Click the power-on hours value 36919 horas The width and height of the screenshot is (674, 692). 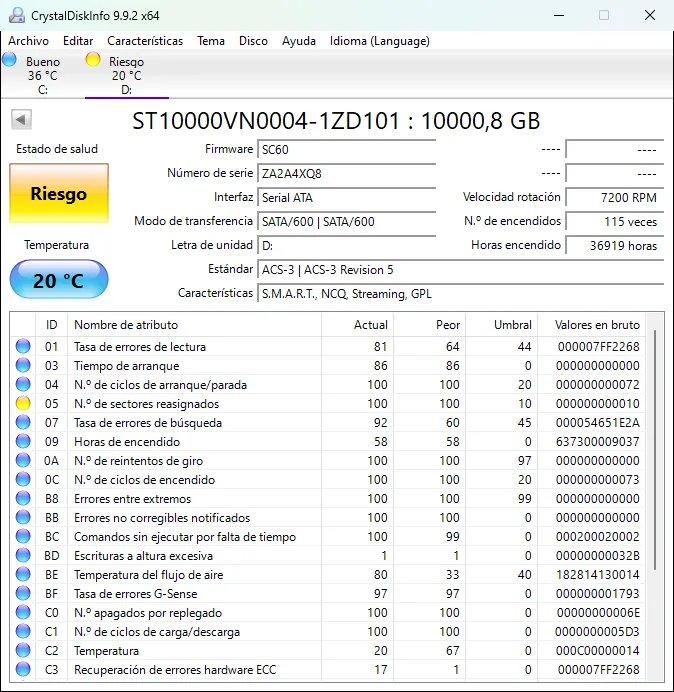pyautogui.click(x=614, y=245)
